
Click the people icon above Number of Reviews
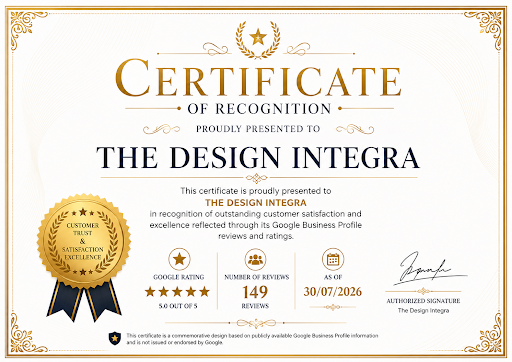[255, 259]
